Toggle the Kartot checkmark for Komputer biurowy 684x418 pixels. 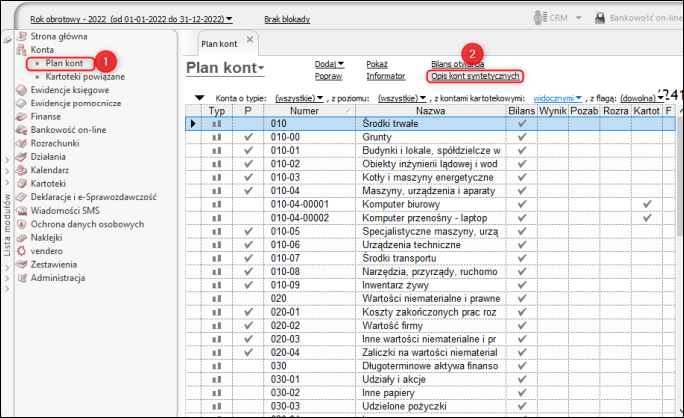(647, 204)
